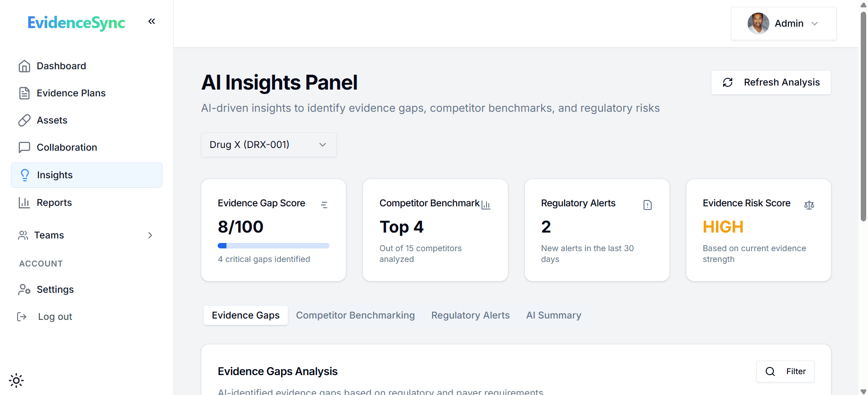Screen dimensions: 868x395
Task: Click the Refresh Analysis button
Action: [771, 82]
